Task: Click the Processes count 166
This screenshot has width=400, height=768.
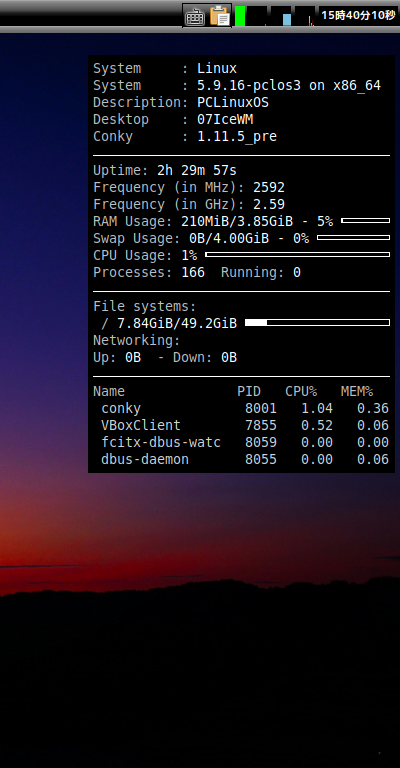Action: point(193,272)
